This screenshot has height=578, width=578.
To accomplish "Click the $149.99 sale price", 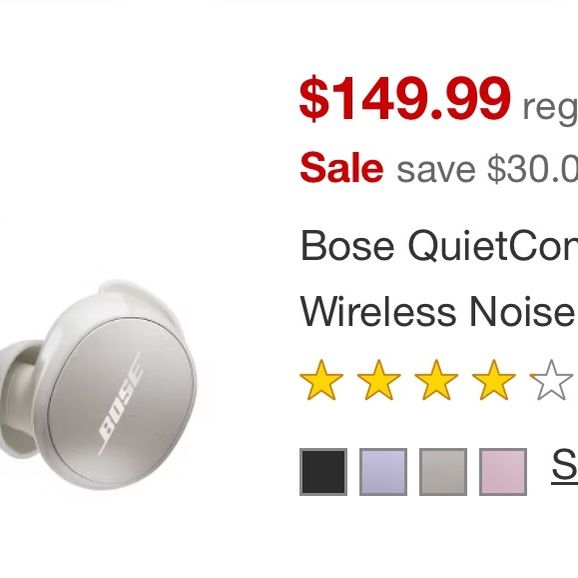I will point(405,99).
